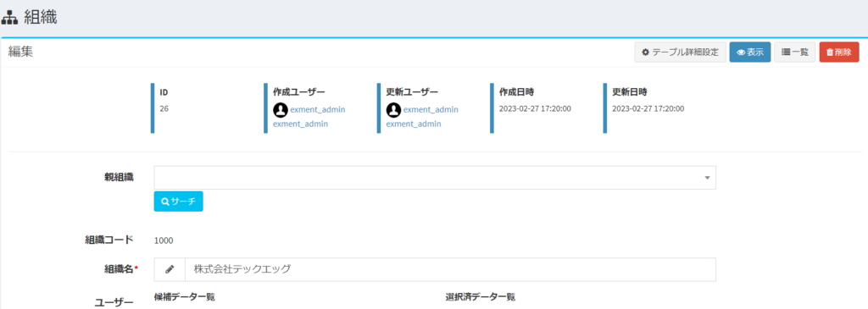Click the 親組織 field label
868x309 pixels.
point(119,178)
